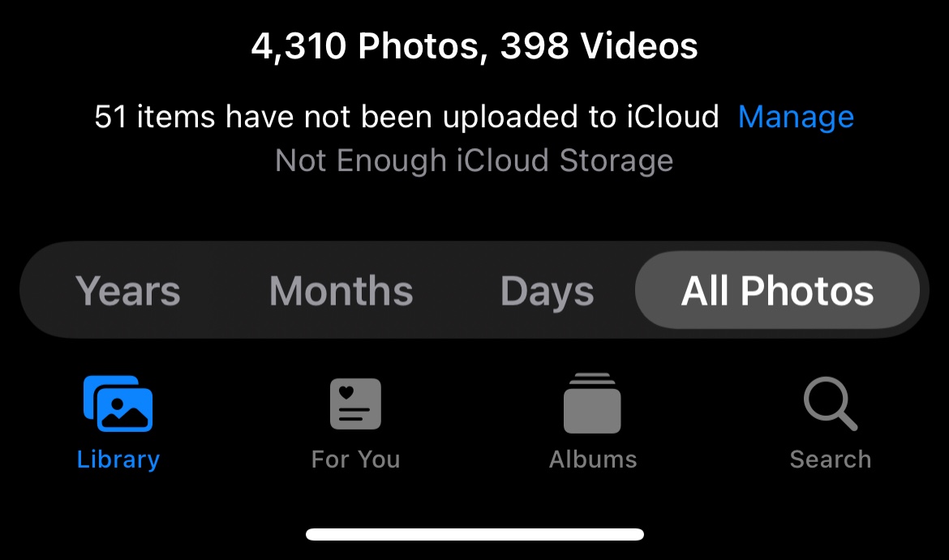This screenshot has width=949, height=560.
Task: Switch the view to Days
Action: click(547, 292)
